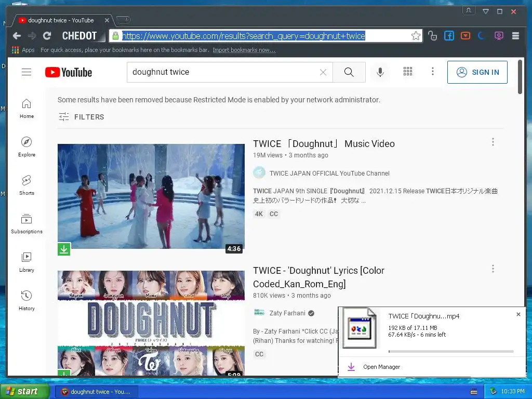532x399 pixels.
Task: Expand the FILTERS options
Action: [x=82, y=117]
